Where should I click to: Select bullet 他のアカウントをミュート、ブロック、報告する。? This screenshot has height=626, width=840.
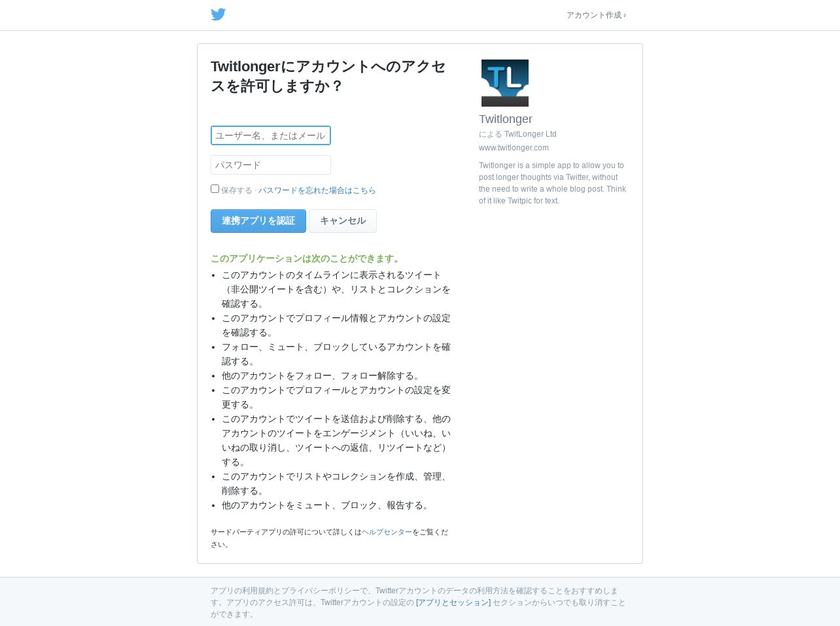327,505
